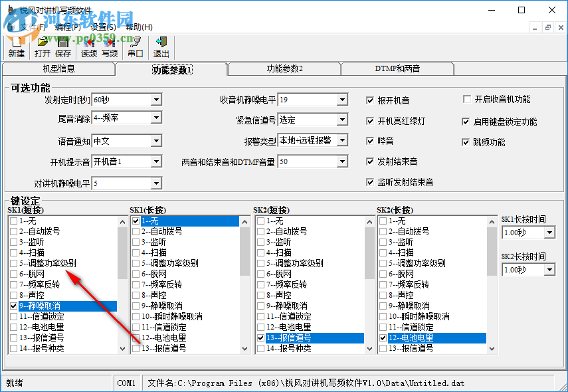Click the application icon in the title bar
Image resolution: width=568 pixels, height=392 pixels.
[x=9, y=10]
